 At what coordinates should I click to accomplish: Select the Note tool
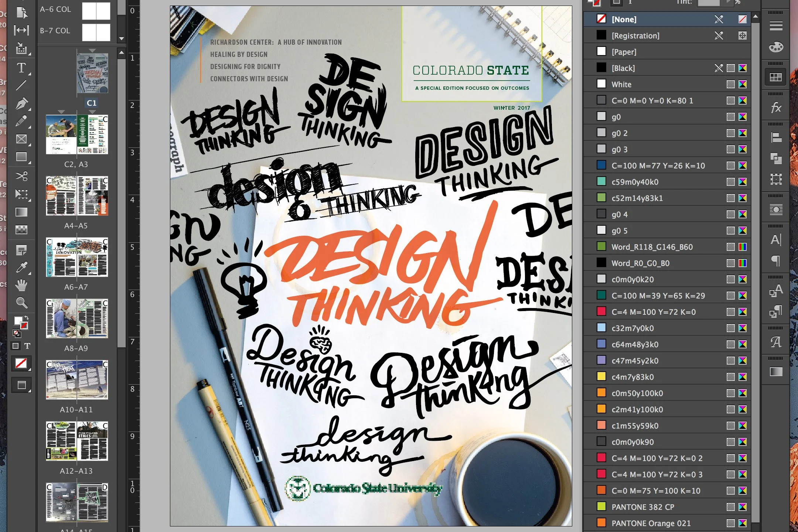click(x=21, y=250)
